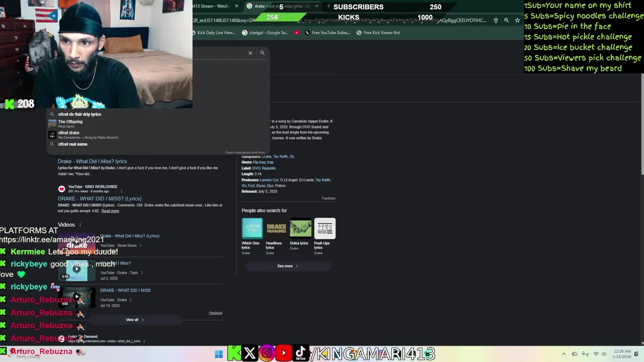Image resolution: width=644 pixels, height=362 pixels.
Task: Click genre link 'Hip-hop'
Action: click(259, 162)
